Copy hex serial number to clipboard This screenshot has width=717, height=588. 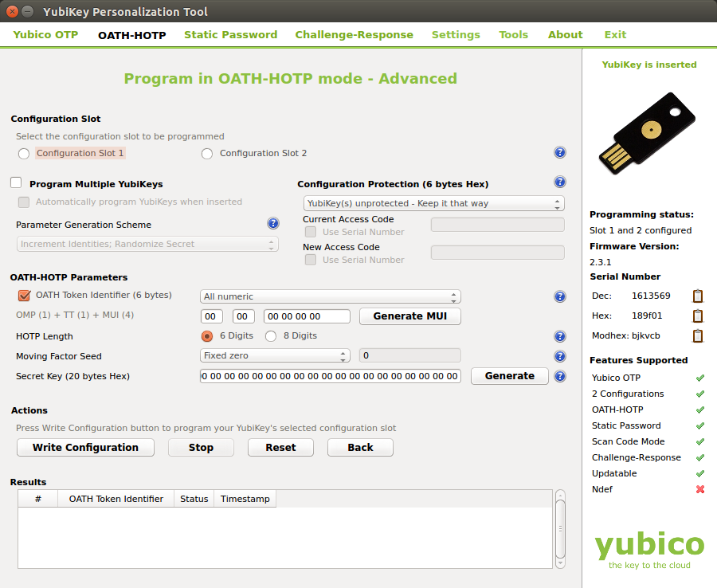click(x=698, y=316)
